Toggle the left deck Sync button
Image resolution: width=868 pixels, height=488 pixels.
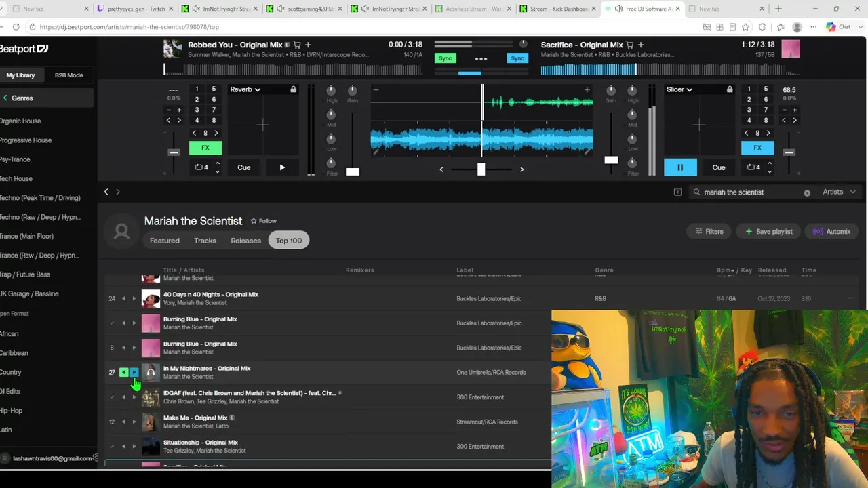(445, 58)
